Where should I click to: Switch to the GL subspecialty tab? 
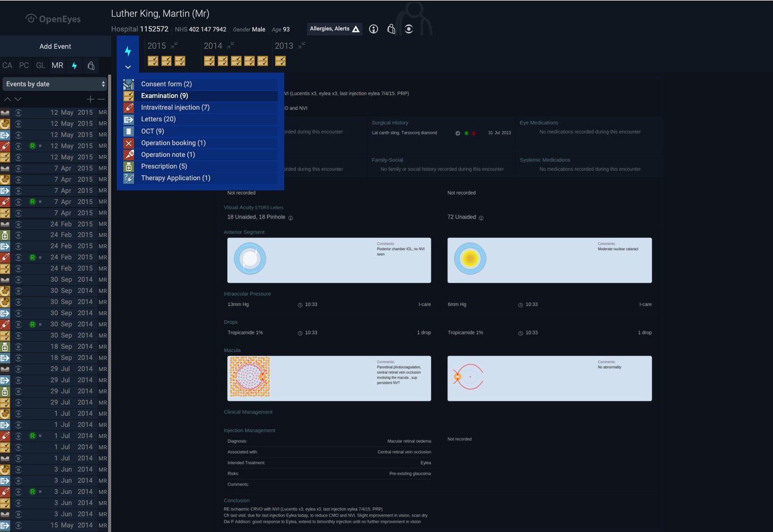41,65
